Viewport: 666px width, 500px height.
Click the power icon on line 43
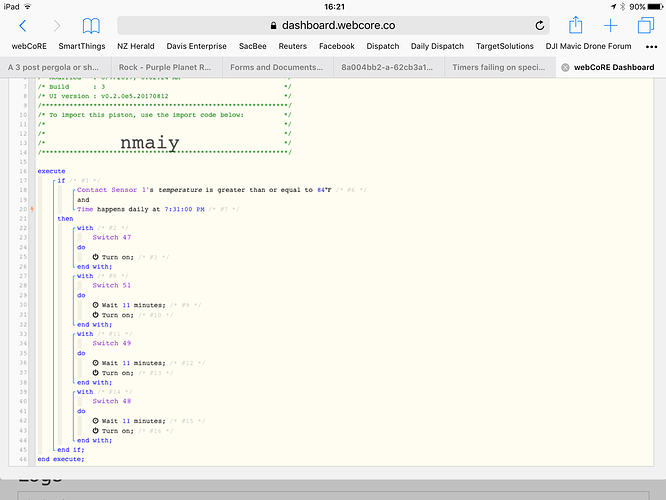click(96, 431)
